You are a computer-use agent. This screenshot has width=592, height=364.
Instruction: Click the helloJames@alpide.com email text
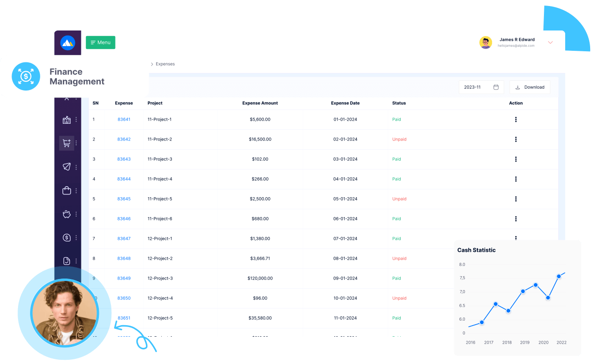point(516,46)
